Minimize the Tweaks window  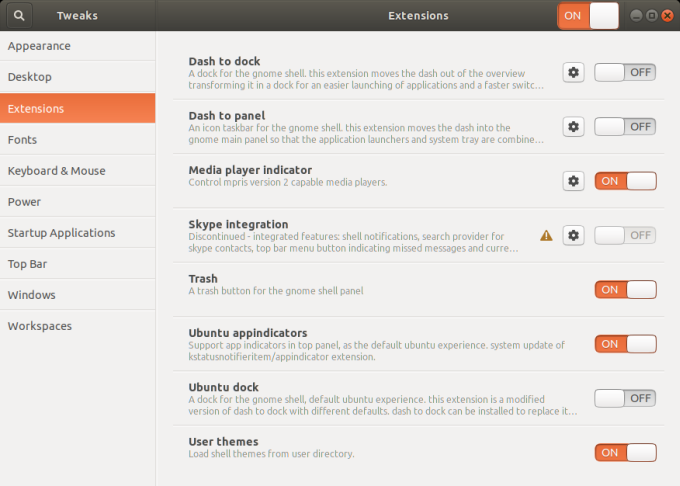[636, 16]
